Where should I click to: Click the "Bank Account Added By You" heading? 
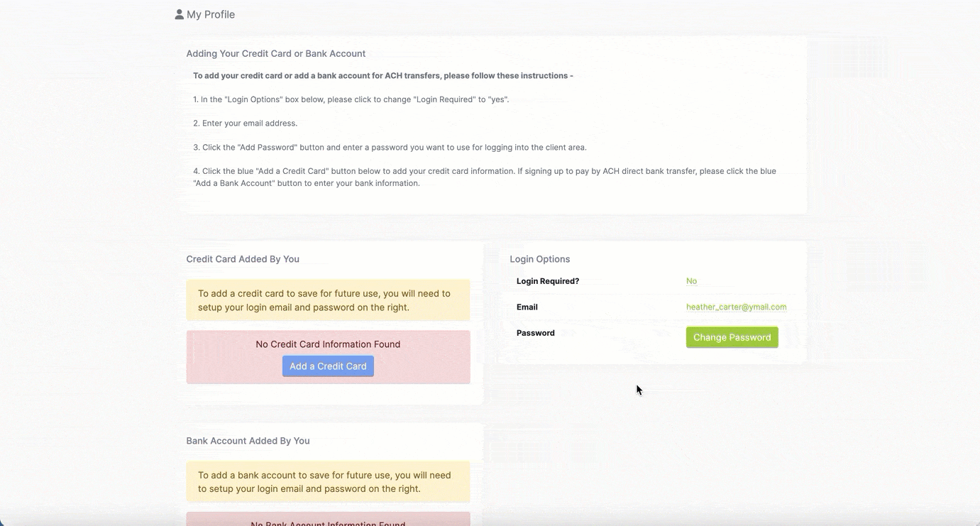(248, 441)
